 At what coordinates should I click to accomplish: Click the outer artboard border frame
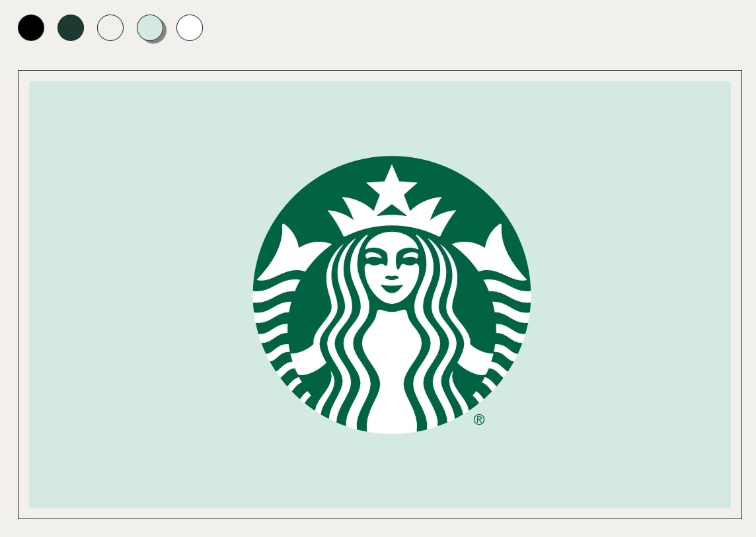pyautogui.click(x=380, y=71)
